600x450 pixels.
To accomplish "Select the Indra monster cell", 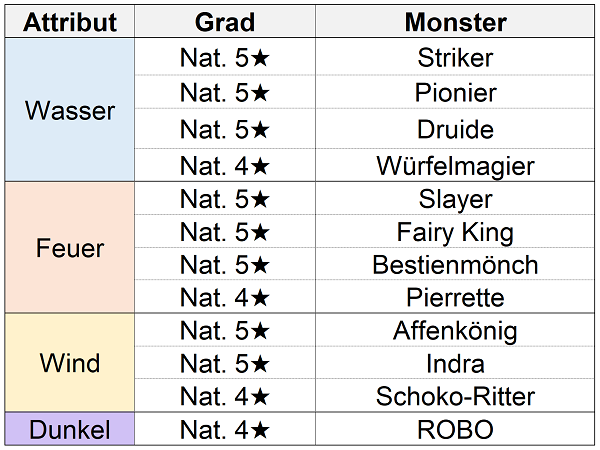I will pos(455,363).
